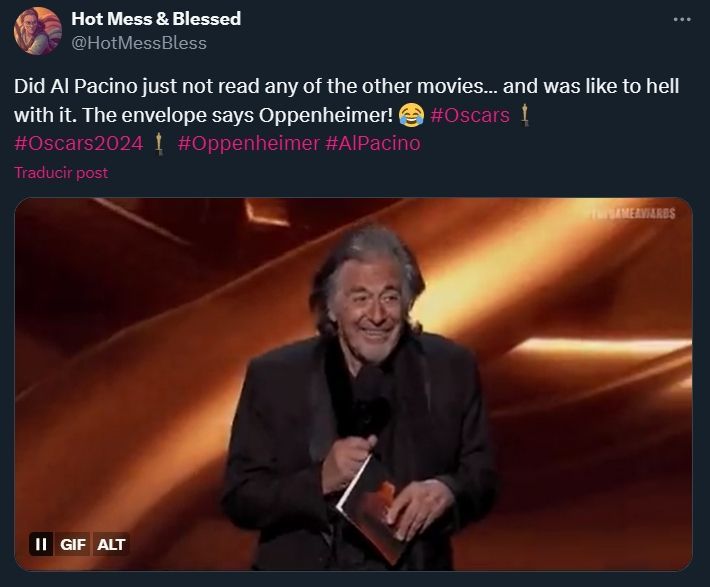Open the #Oscars hashtag
Viewport: 710px width, 587px height.
(470, 115)
